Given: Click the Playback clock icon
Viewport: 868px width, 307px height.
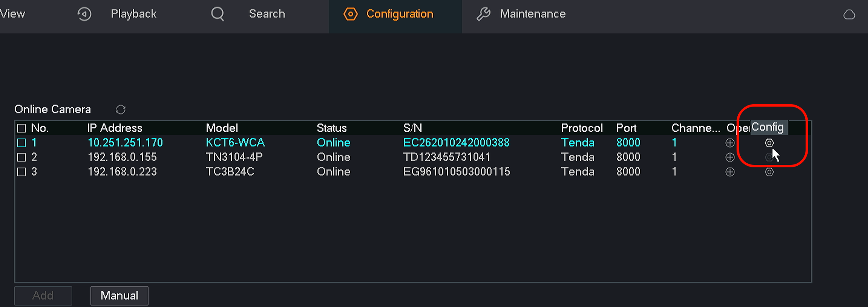Looking at the screenshot, I should click(84, 14).
